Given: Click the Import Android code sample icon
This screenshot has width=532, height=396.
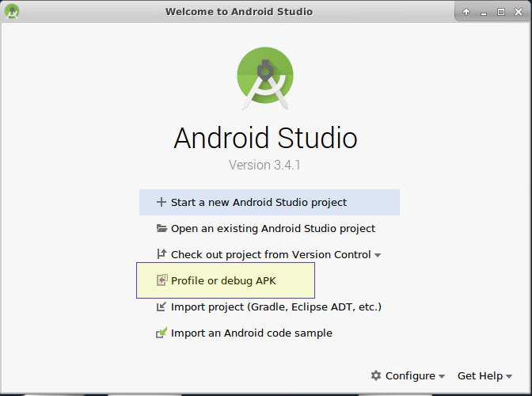Looking at the screenshot, I should point(161,333).
